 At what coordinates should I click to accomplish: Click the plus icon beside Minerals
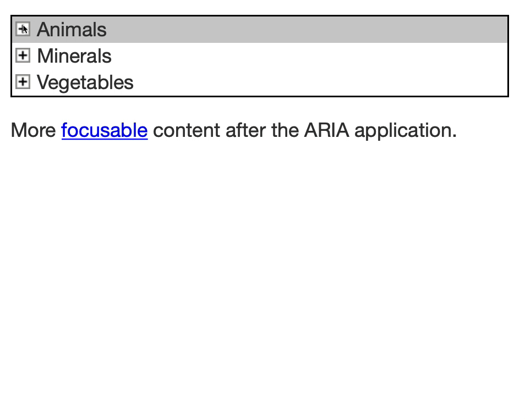point(23,56)
